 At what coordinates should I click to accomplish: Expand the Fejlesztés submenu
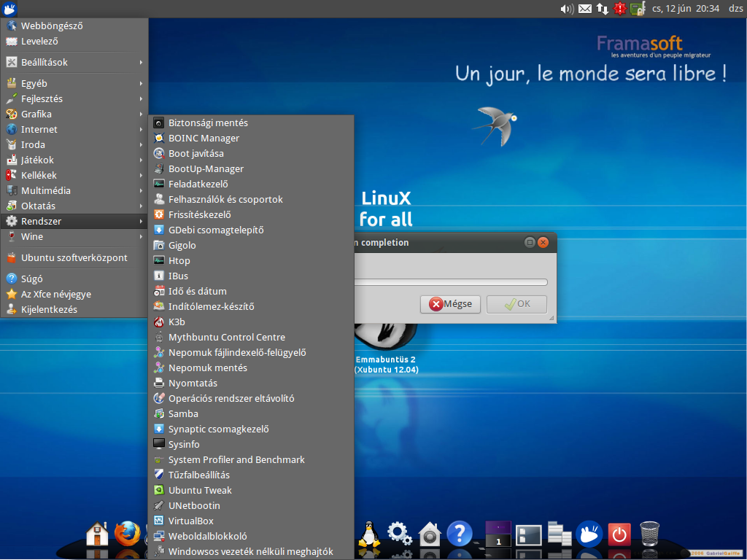[x=74, y=98]
